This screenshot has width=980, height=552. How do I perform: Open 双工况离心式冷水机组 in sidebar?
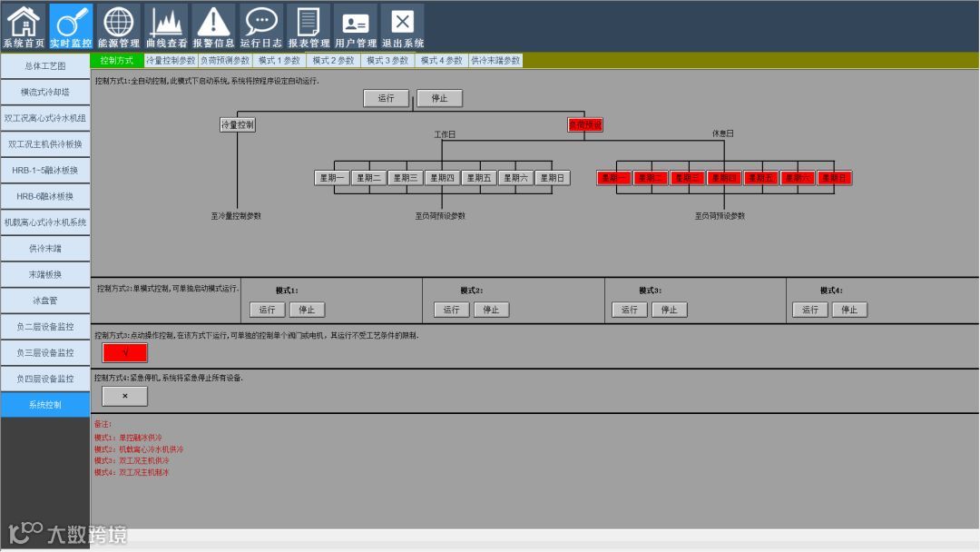pyautogui.click(x=45, y=118)
